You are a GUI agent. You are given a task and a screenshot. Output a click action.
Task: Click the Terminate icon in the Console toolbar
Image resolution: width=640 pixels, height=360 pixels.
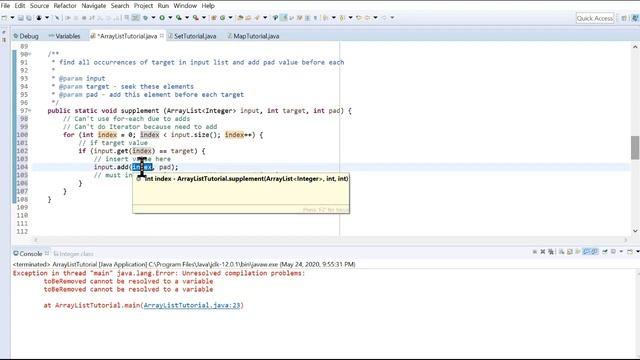click(x=535, y=251)
